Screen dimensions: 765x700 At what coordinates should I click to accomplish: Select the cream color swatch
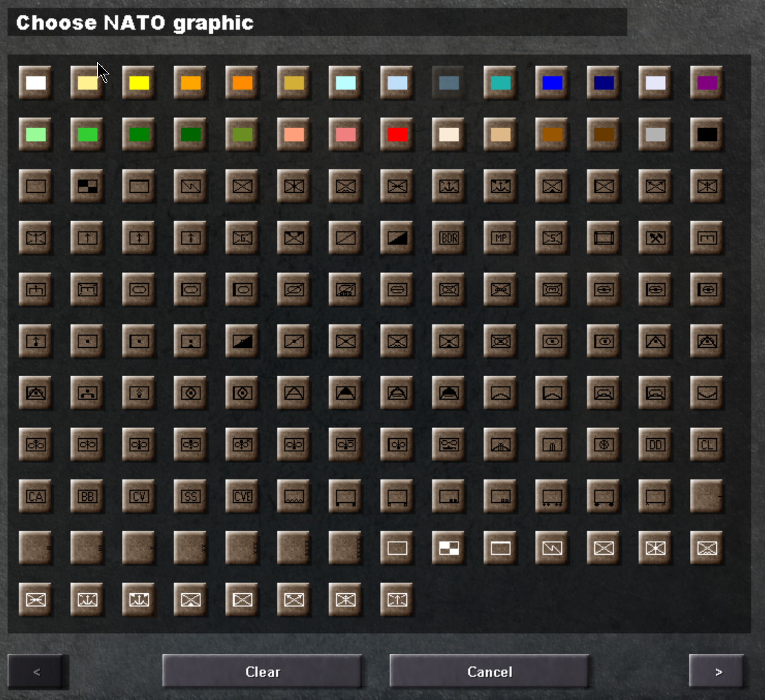click(449, 134)
